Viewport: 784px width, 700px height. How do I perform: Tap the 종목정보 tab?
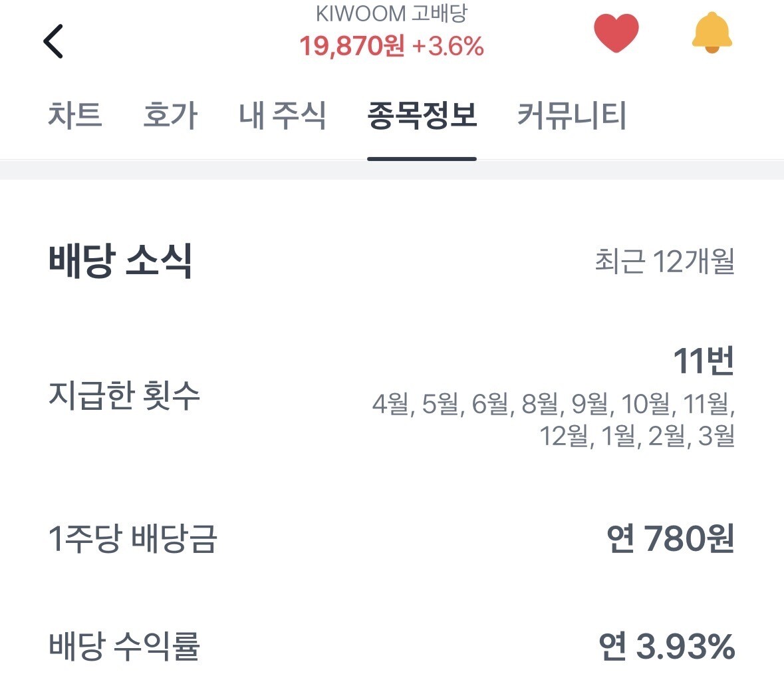click(422, 115)
